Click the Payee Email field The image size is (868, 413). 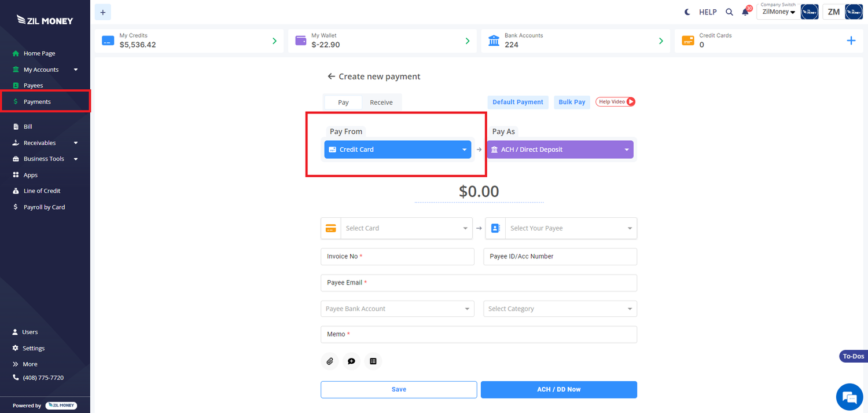[x=479, y=283]
